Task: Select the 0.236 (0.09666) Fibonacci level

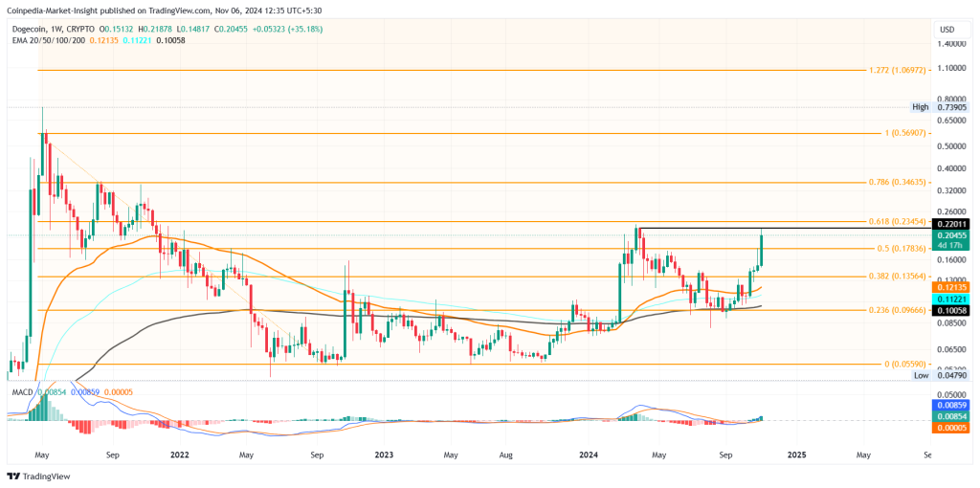Action: pos(897,310)
